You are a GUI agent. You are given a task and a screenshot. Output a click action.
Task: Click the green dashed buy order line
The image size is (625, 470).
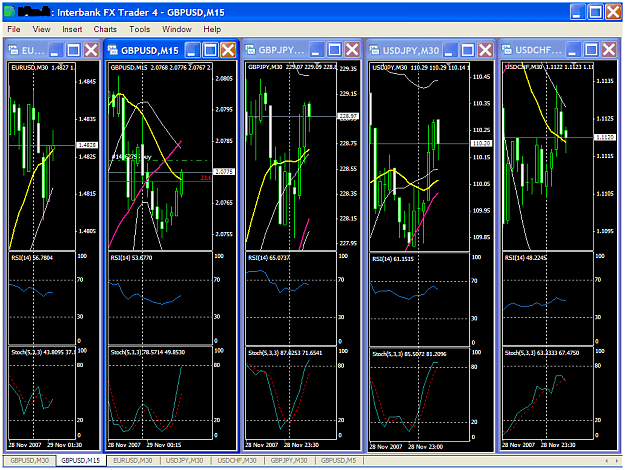(159, 160)
